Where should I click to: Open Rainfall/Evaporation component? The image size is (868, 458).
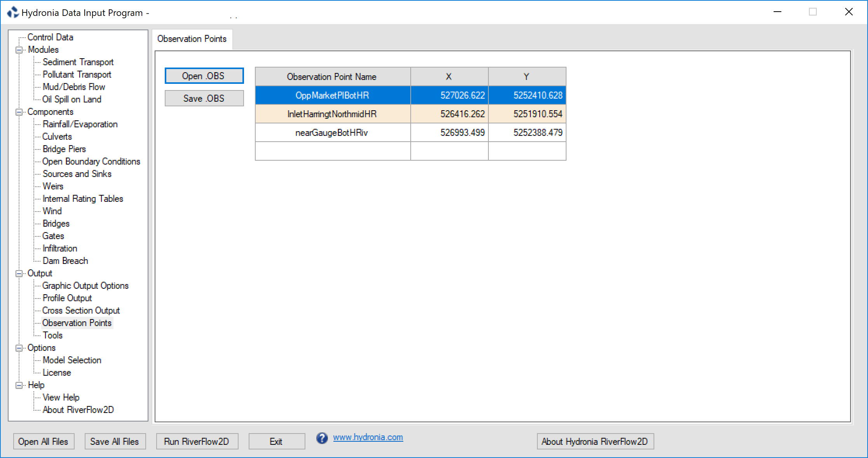pyautogui.click(x=80, y=124)
